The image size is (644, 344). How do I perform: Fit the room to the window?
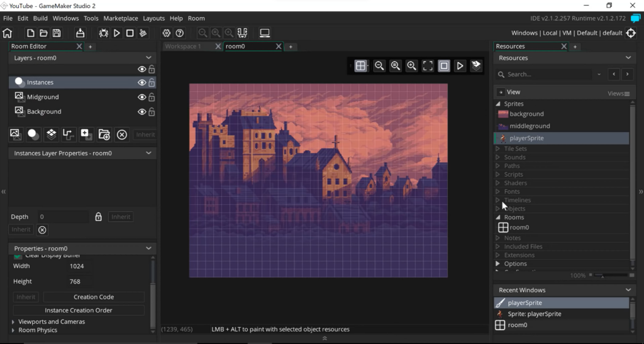click(x=428, y=66)
